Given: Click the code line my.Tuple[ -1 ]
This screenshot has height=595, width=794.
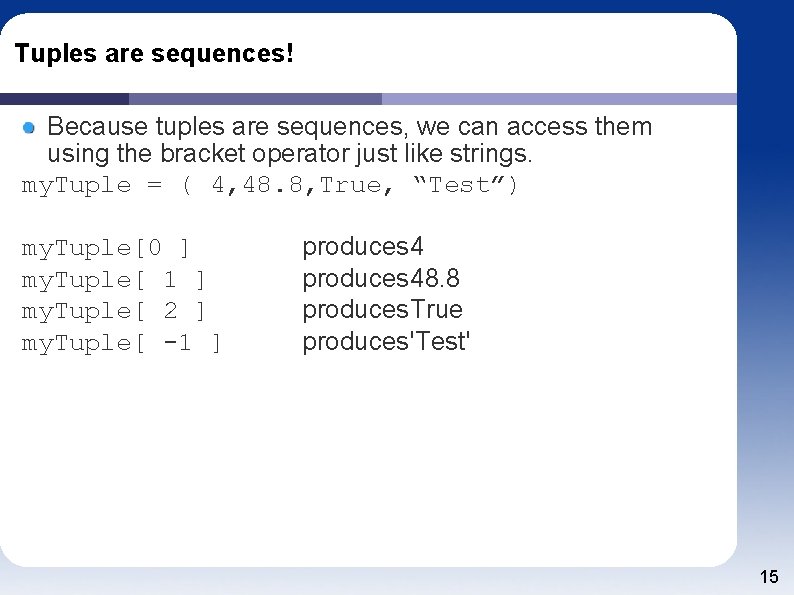Looking at the screenshot, I should click(121, 343).
